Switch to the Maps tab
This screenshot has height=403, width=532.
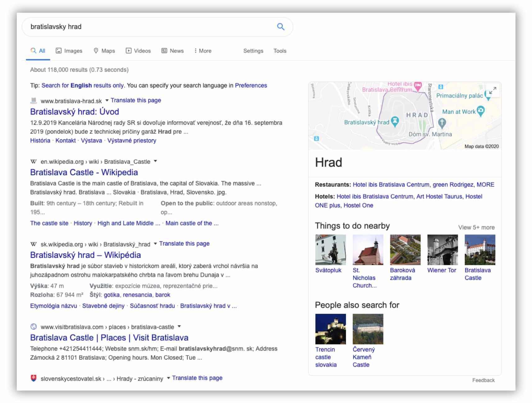pyautogui.click(x=104, y=51)
